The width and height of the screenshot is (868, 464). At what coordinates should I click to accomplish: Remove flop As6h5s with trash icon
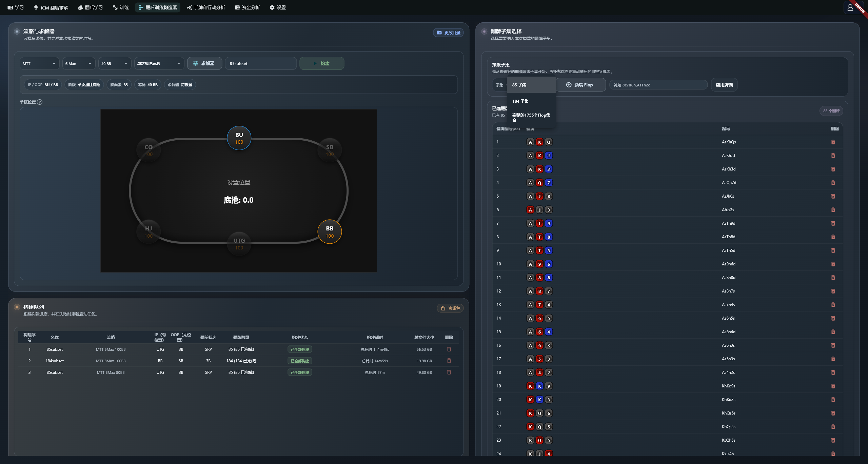[833, 318]
